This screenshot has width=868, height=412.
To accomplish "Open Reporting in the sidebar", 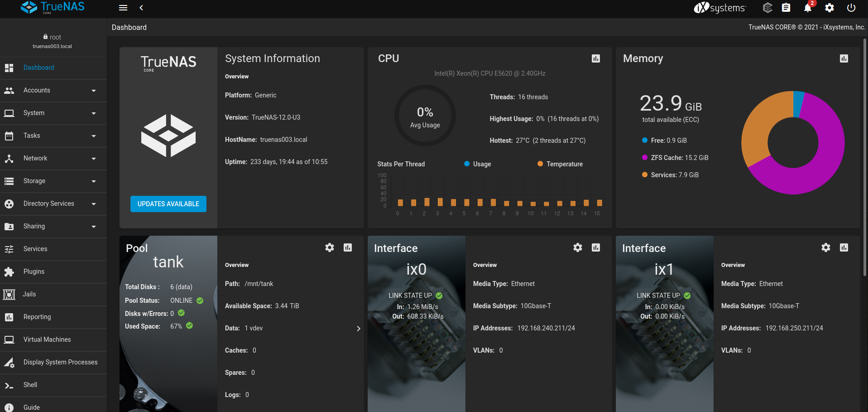I will (53, 317).
